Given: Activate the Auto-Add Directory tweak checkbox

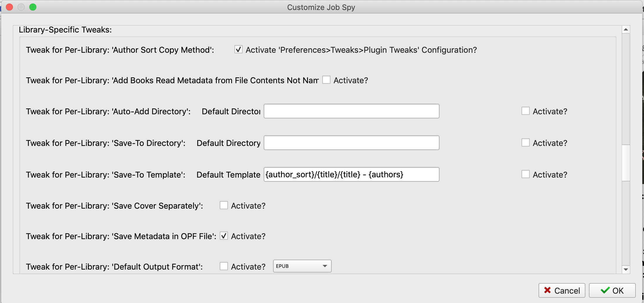Looking at the screenshot, I should point(526,111).
